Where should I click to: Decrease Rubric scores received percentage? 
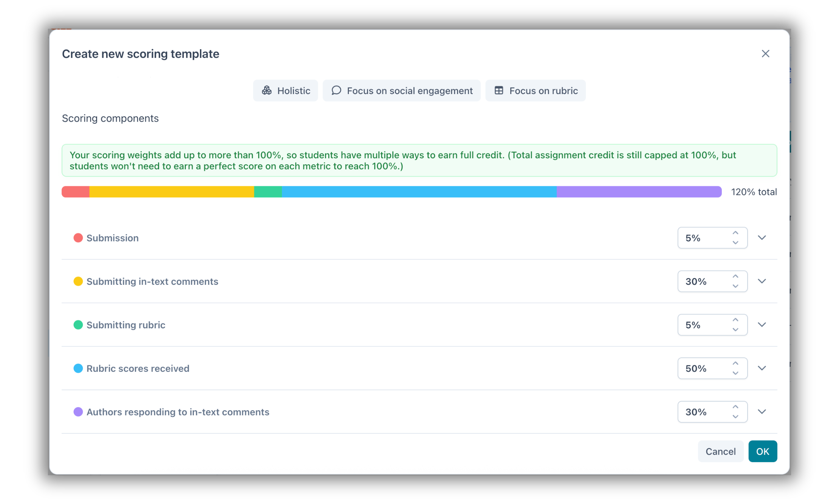pos(735,373)
